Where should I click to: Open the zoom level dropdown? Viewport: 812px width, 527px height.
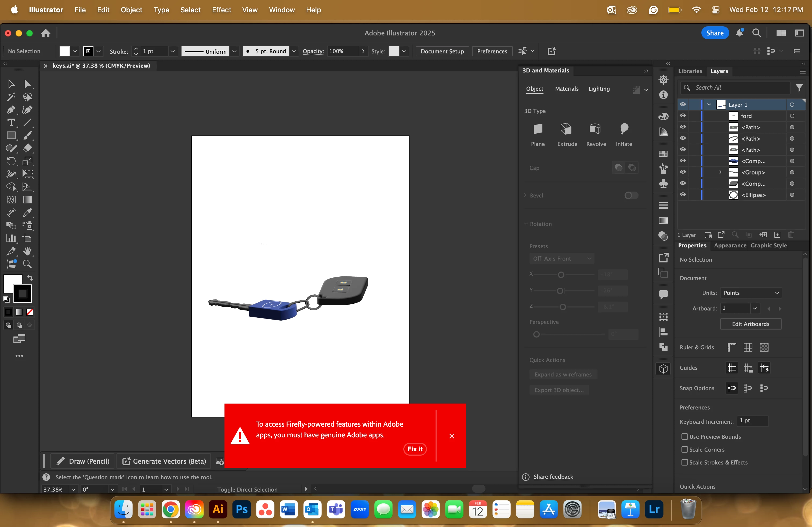(73, 489)
